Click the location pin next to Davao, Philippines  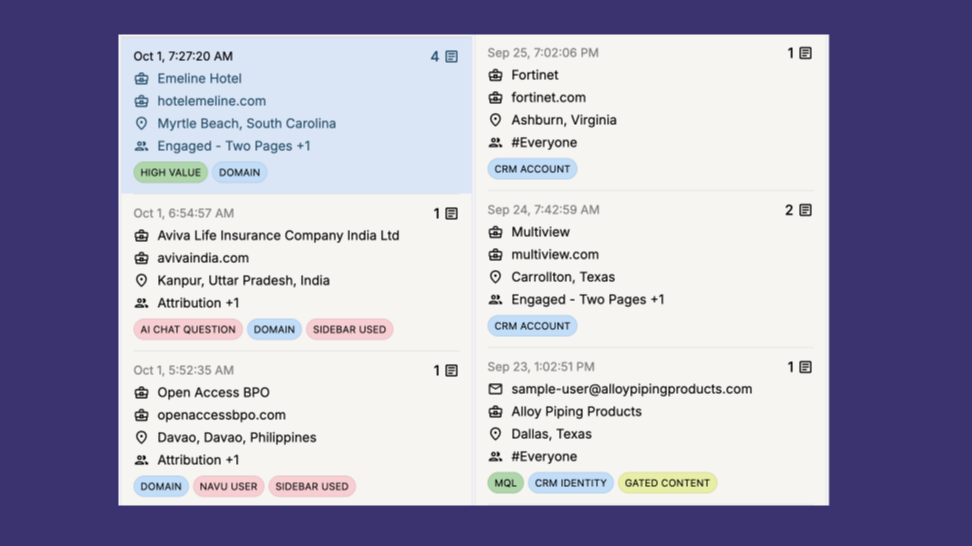[x=141, y=438]
